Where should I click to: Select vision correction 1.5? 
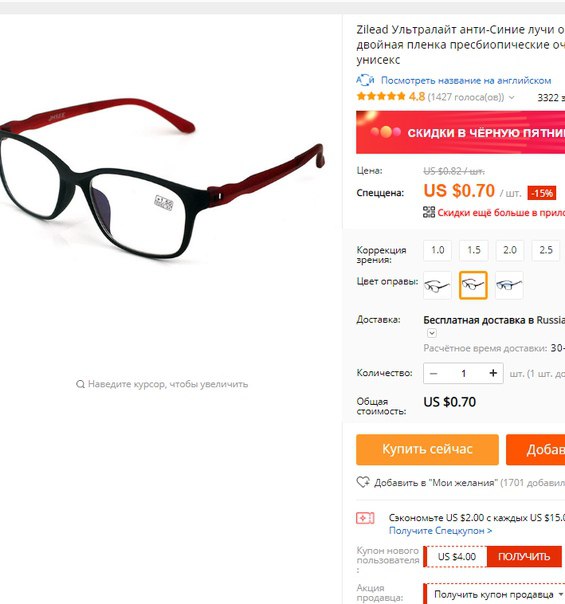[x=474, y=250]
